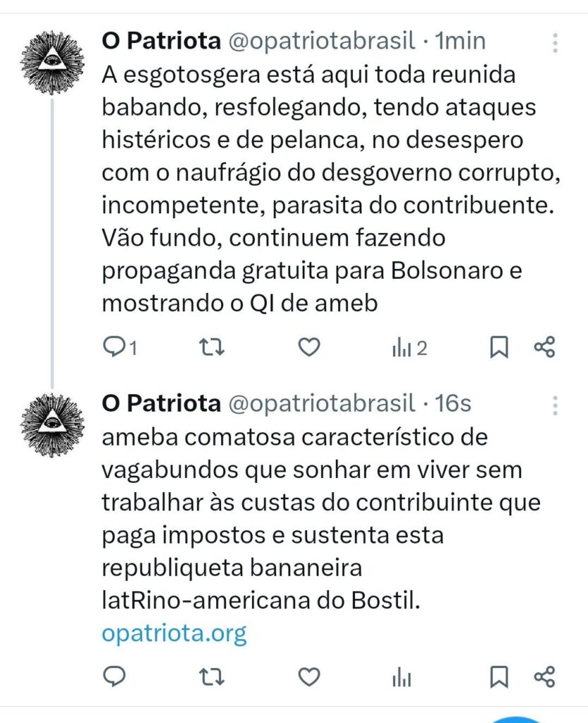Viewport: 588px width, 723px height.
Task: Like the first O Patriota tweet
Action: click(309, 347)
